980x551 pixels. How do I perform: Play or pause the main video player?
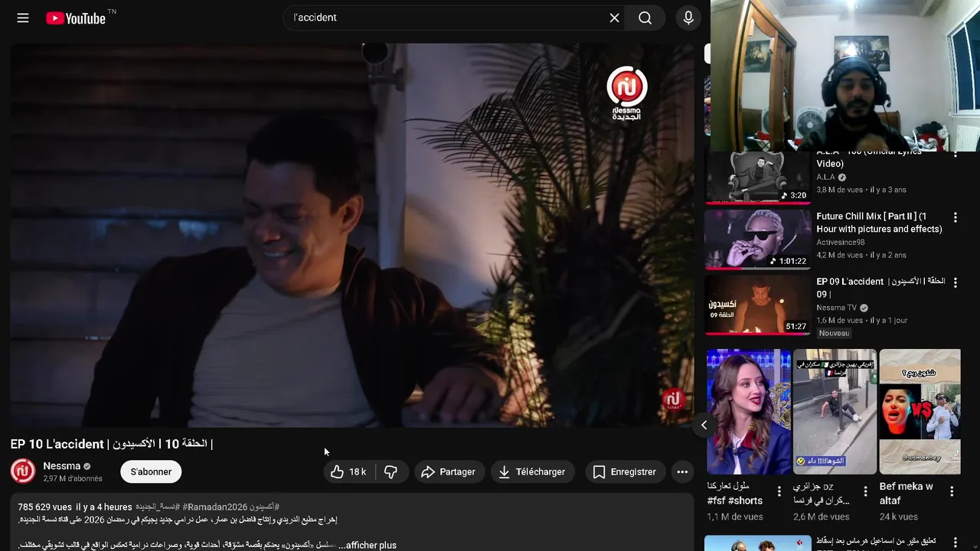pyautogui.click(x=352, y=235)
